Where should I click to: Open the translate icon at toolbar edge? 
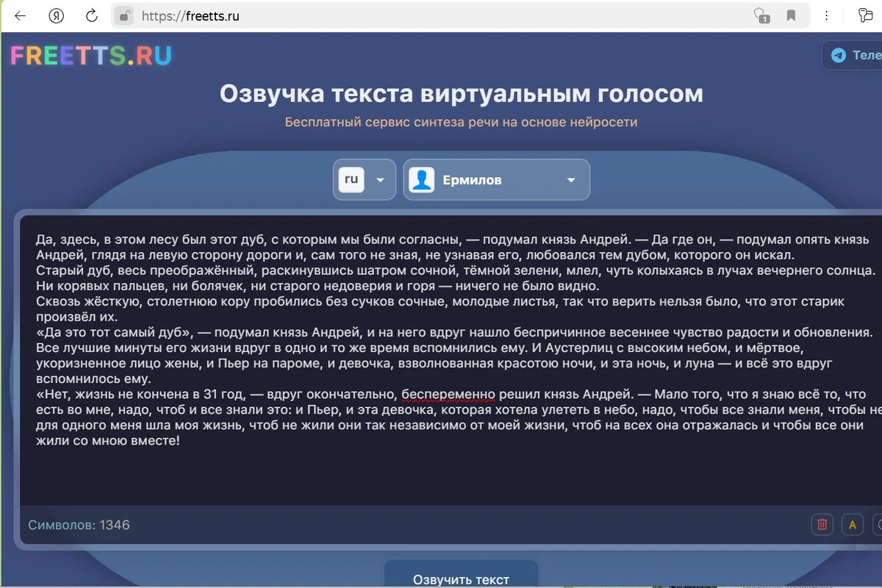865,15
